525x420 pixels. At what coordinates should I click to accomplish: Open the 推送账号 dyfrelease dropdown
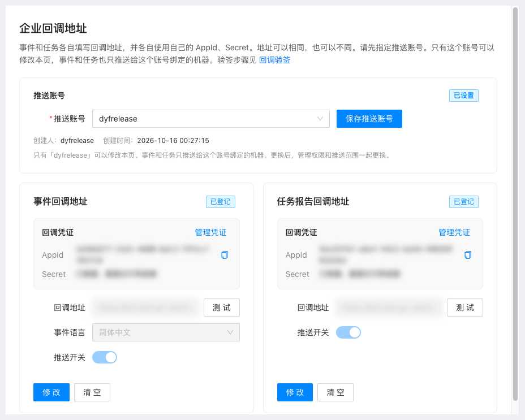(211, 119)
